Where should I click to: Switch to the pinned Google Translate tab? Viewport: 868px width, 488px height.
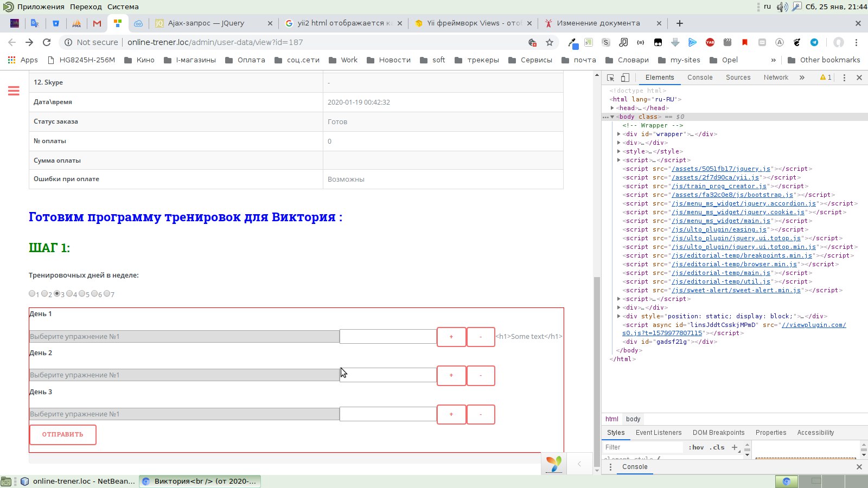point(35,23)
